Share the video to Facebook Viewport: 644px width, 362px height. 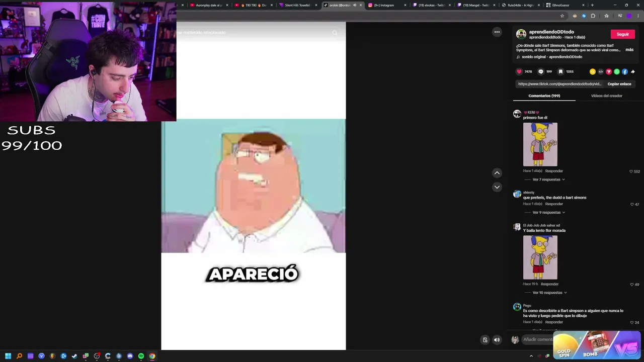click(625, 71)
